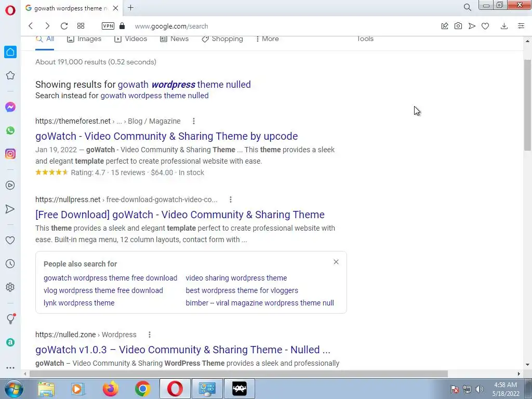Open [Free Download] goWatch nullpress result
This screenshot has width=532, height=399.
click(x=180, y=215)
